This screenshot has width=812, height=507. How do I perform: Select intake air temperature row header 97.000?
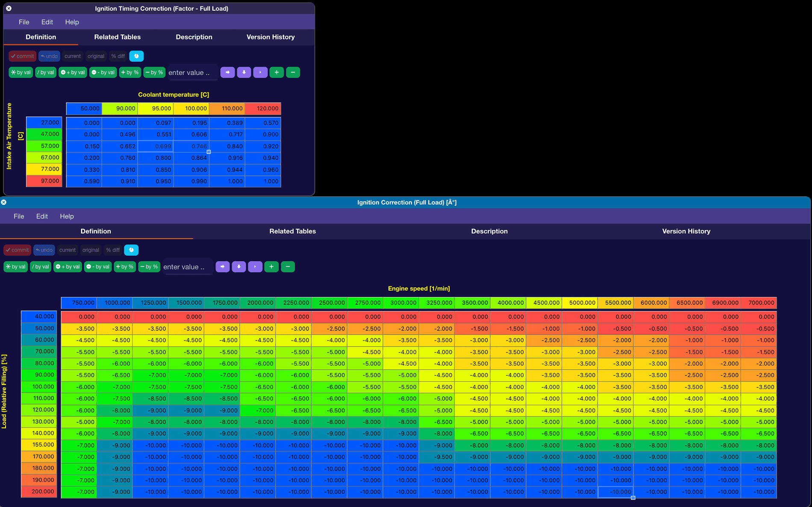[44, 181]
